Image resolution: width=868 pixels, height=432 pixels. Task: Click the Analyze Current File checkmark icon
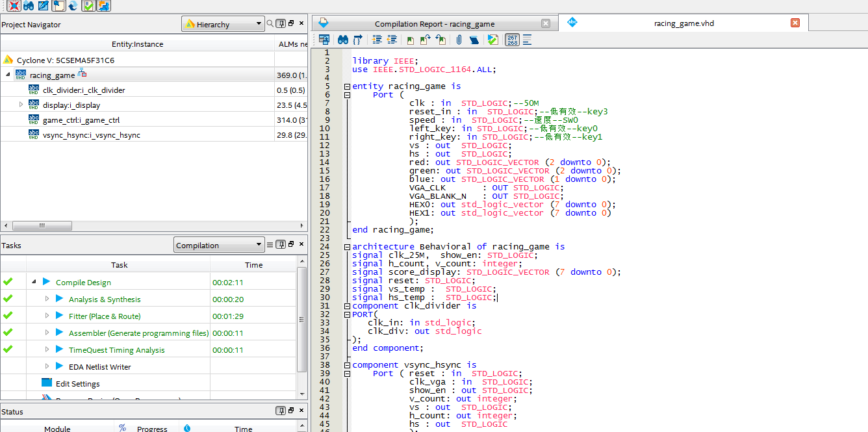point(493,40)
